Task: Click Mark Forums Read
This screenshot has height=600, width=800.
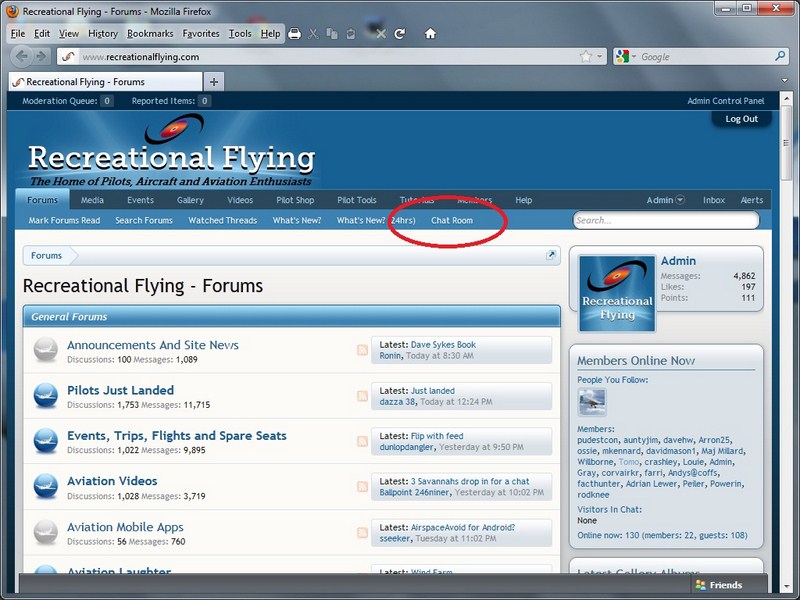Action: coord(64,220)
